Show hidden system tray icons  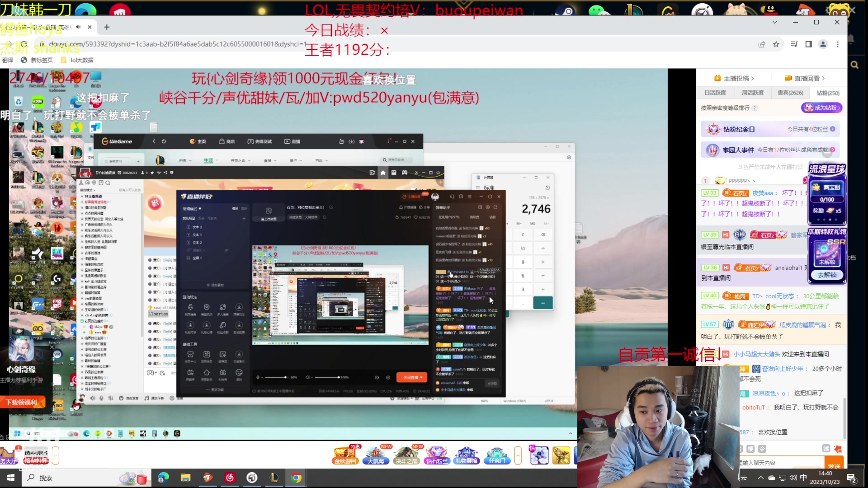[760, 478]
